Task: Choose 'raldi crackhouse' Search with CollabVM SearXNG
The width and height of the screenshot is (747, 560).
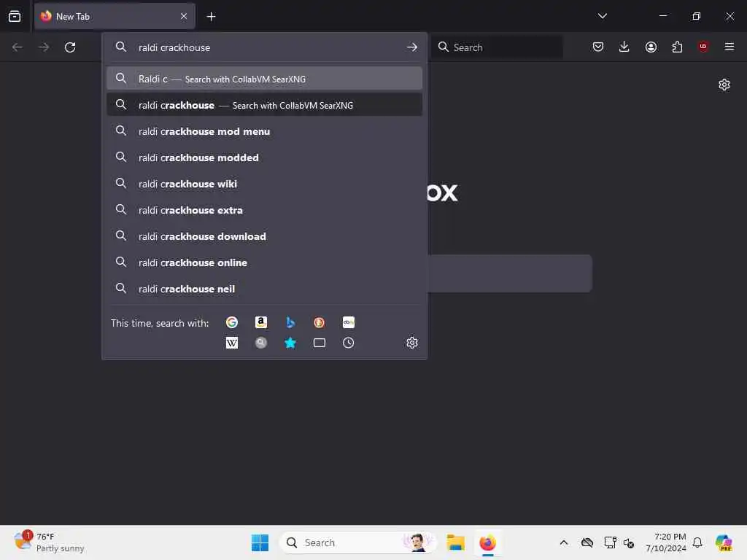Action: tap(264, 105)
